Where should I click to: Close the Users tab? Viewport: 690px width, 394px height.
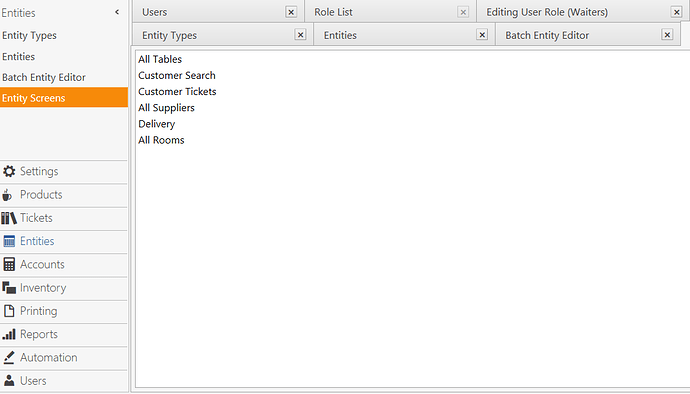tap(291, 12)
